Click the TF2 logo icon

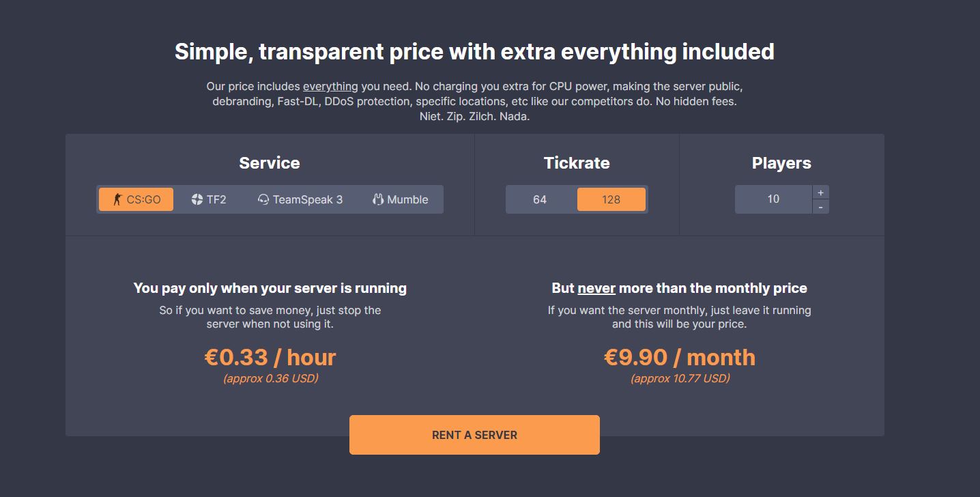click(x=197, y=199)
